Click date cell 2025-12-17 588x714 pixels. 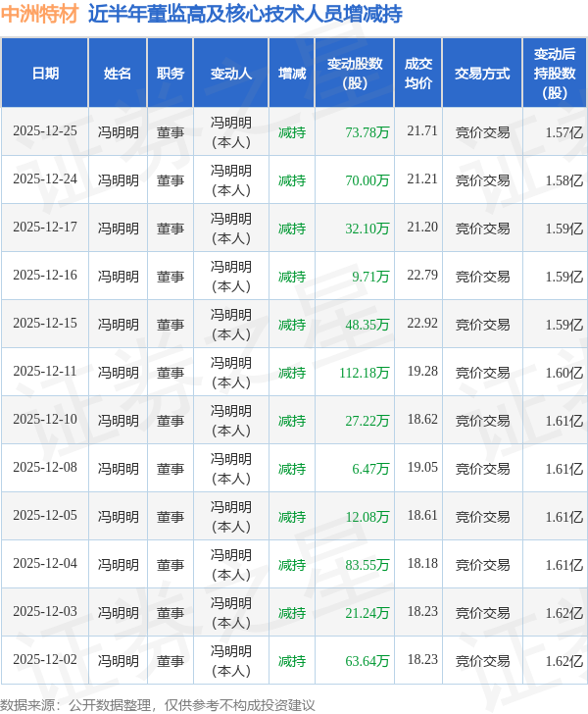coord(45,228)
